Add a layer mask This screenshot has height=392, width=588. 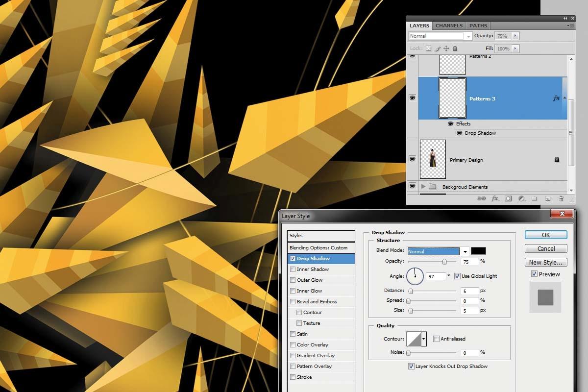point(508,199)
